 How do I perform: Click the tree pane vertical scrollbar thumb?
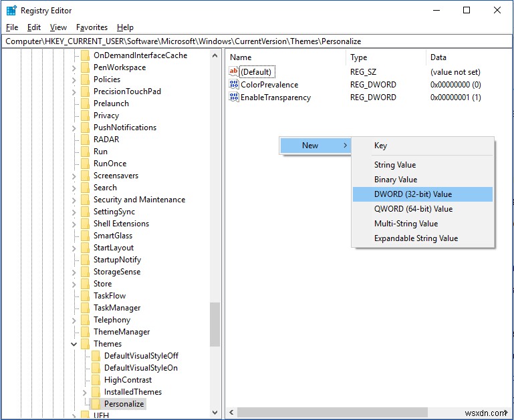point(215,325)
